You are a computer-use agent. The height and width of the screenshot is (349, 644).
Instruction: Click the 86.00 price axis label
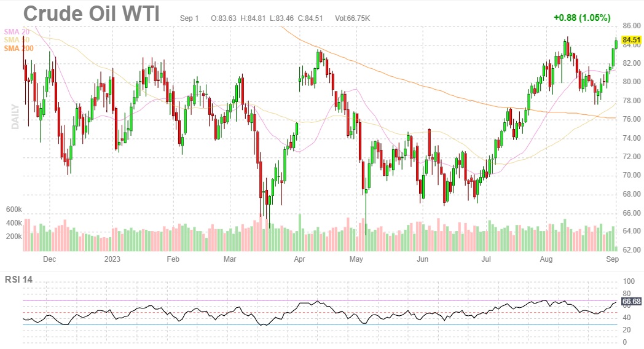(x=632, y=26)
